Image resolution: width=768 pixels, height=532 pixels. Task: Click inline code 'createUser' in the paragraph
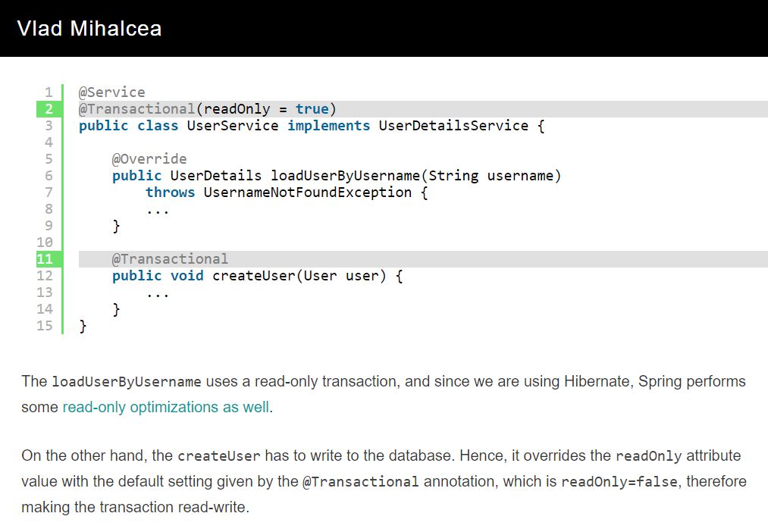[218, 456]
